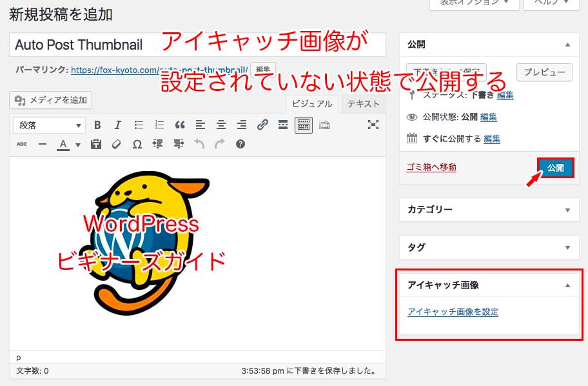Redo the last edit
This screenshot has width=588, height=386.
(220, 144)
